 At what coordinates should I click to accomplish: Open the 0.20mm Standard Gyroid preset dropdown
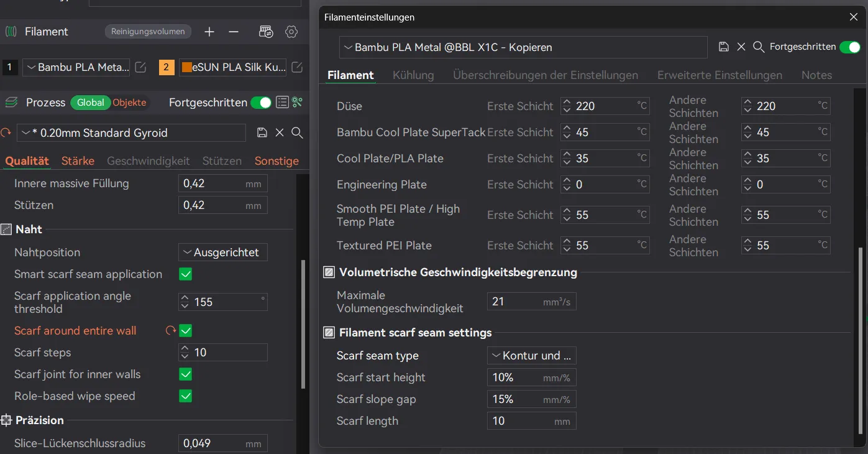tap(131, 132)
